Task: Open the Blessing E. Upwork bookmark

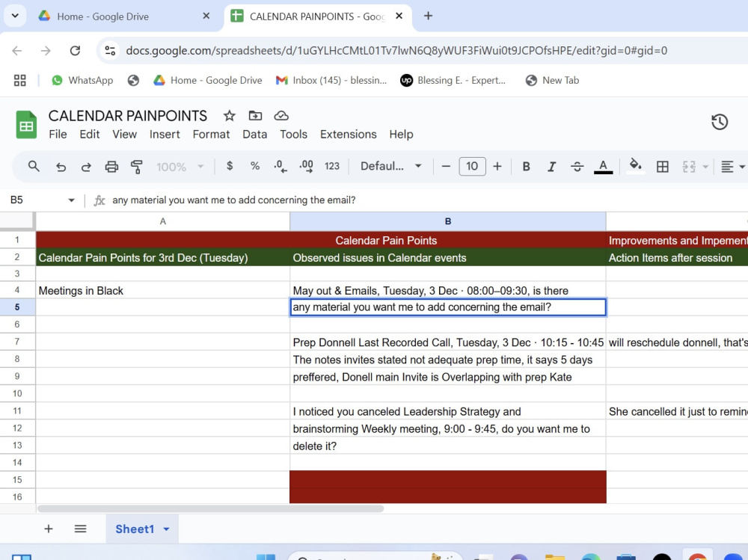Action: click(x=453, y=80)
